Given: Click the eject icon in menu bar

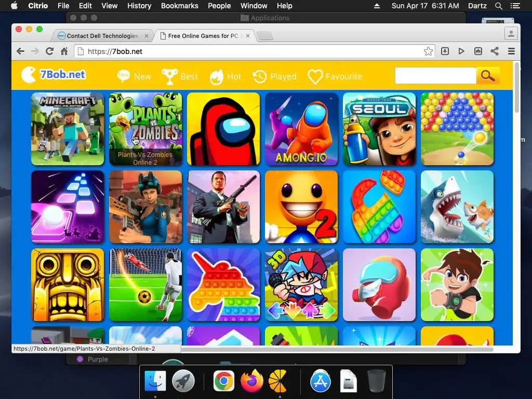Looking at the screenshot, I should 377,6.
